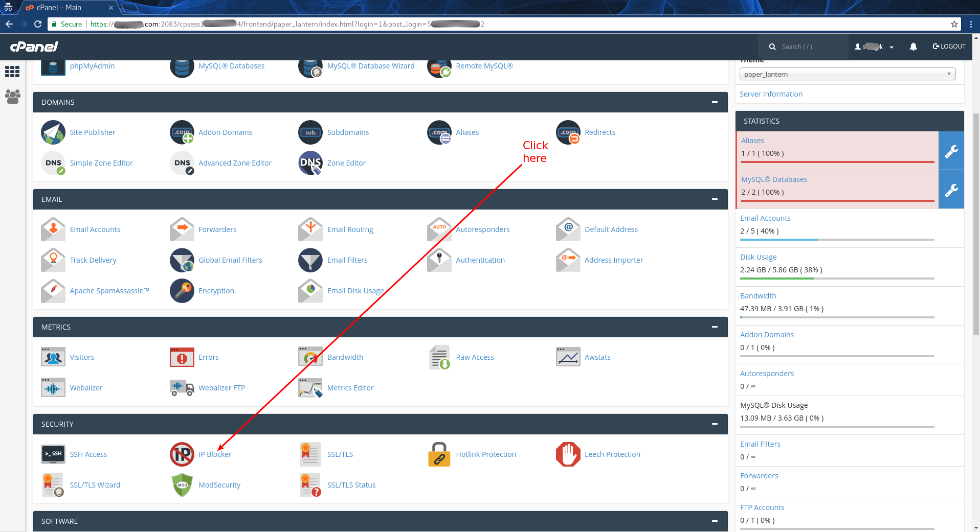Open the Zone Editor DNS icon
Image resolution: width=980 pixels, height=532 pixels.
(310, 163)
